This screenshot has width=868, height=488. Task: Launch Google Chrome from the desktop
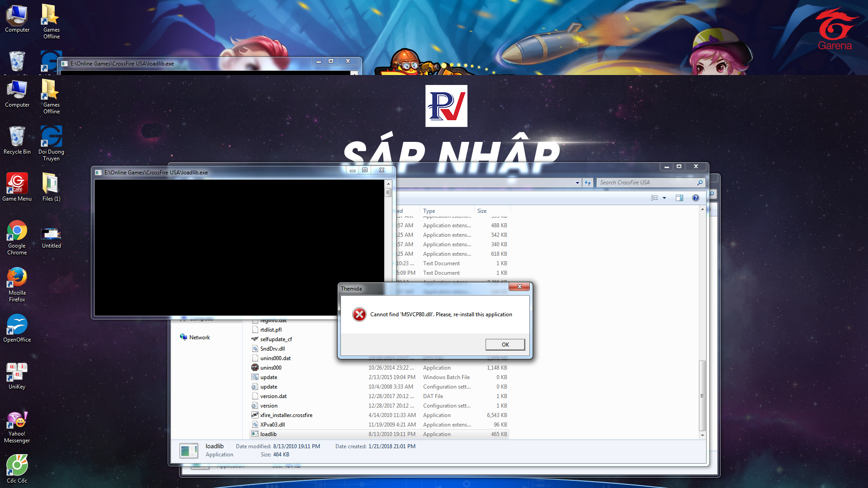(x=17, y=237)
